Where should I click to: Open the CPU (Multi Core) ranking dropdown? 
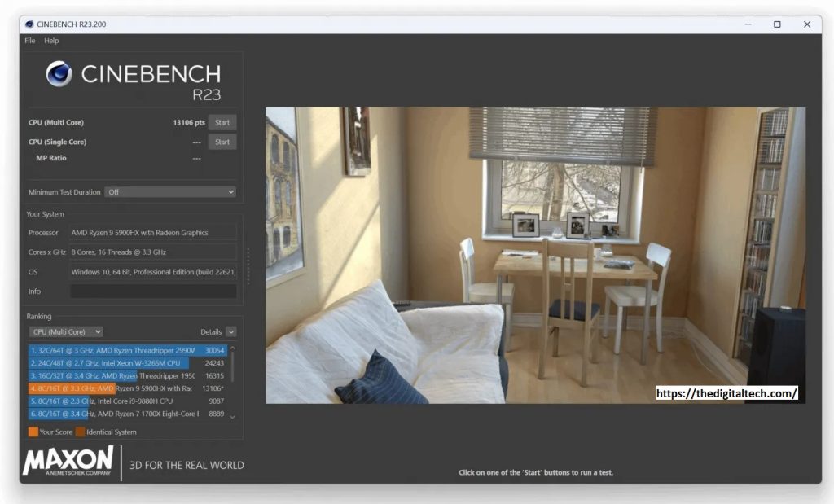(x=66, y=331)
